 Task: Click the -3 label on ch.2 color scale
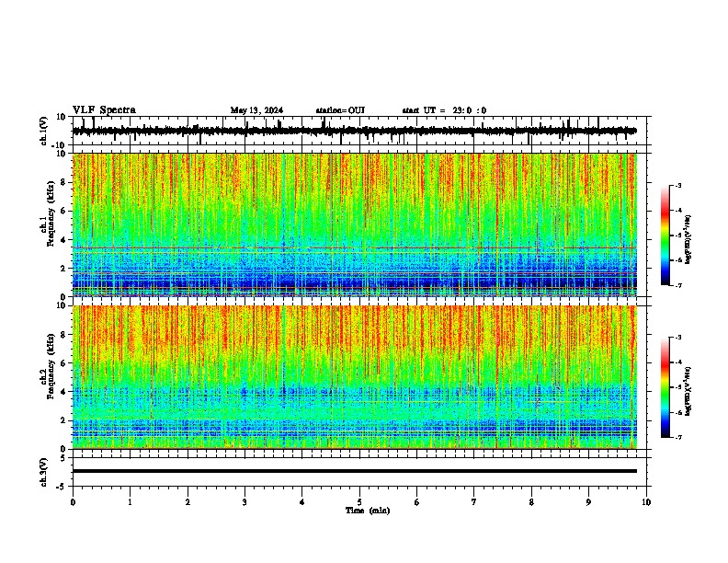coord(678,338)
